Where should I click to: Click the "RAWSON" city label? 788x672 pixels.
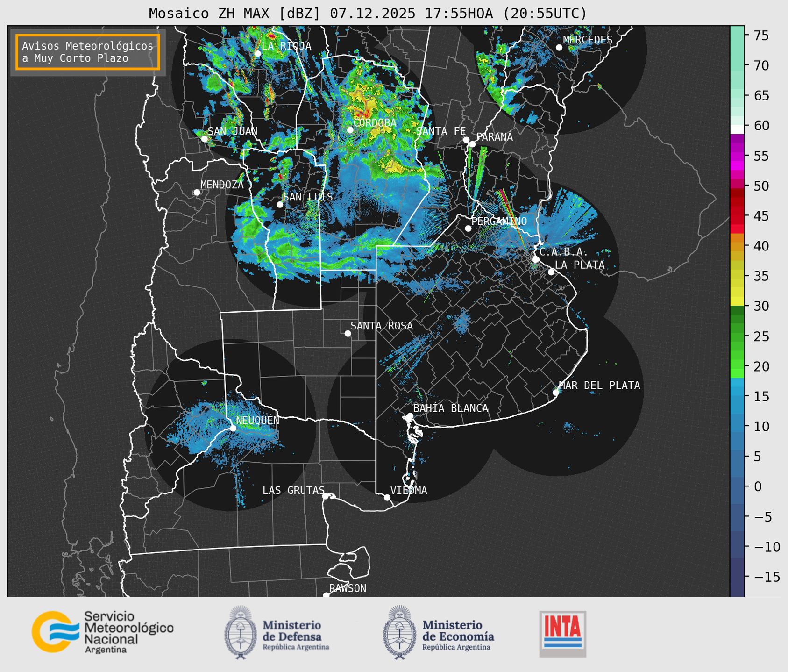348,588
